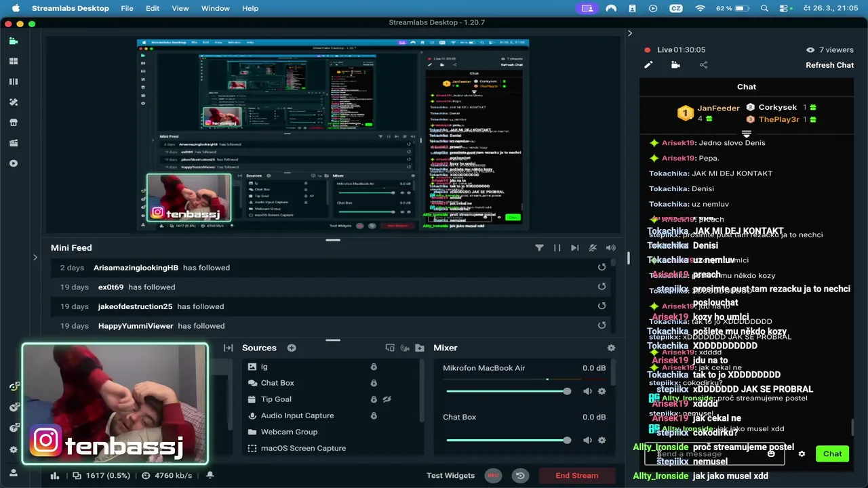868x488 pixels.
Task: Toggle lock on the ig source
Action: tap(374, 367)
